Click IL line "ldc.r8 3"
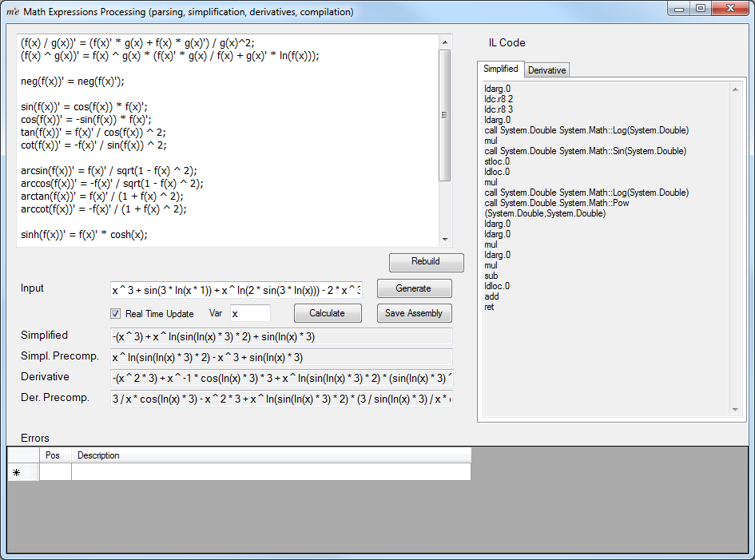Viewport: 755px width, 560px height. coord(499,109)
